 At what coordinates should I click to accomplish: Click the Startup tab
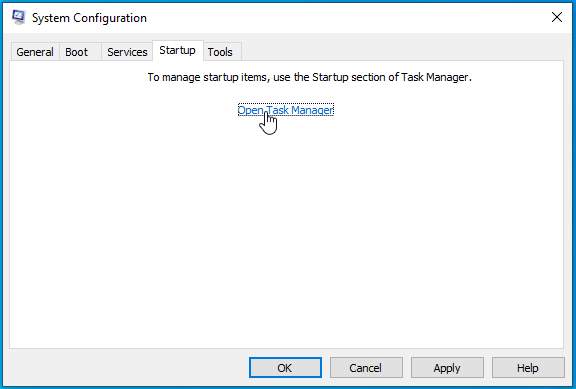[177, 50]
